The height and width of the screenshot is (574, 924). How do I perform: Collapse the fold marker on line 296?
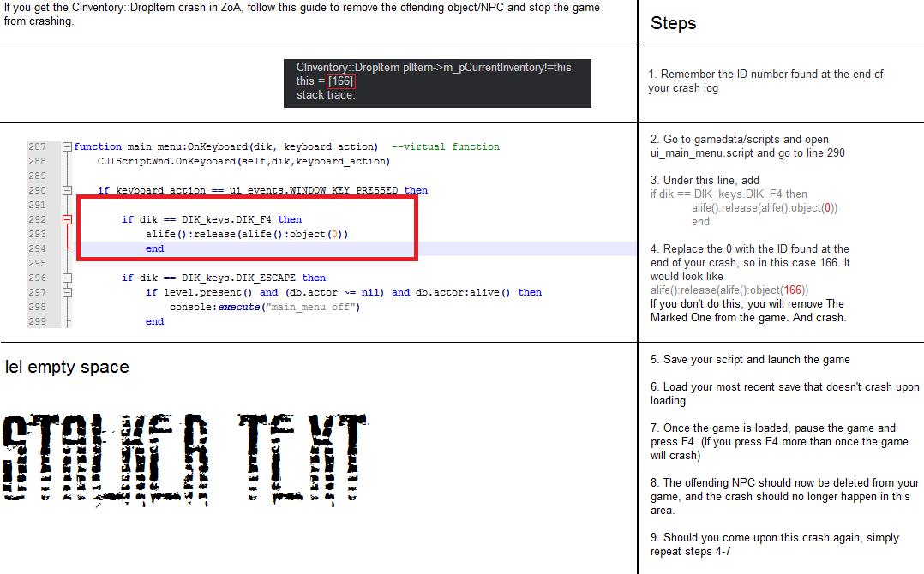tap(67, 278)
